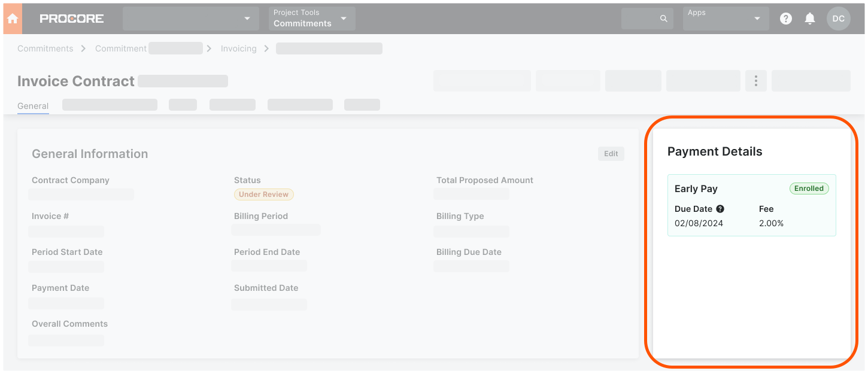Click the Fee percentage value

point(771,223)
